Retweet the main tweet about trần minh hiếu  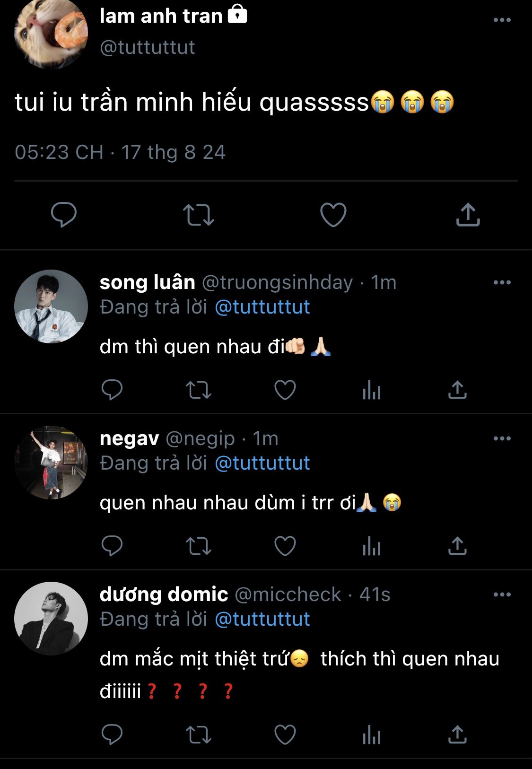[199, 215]
